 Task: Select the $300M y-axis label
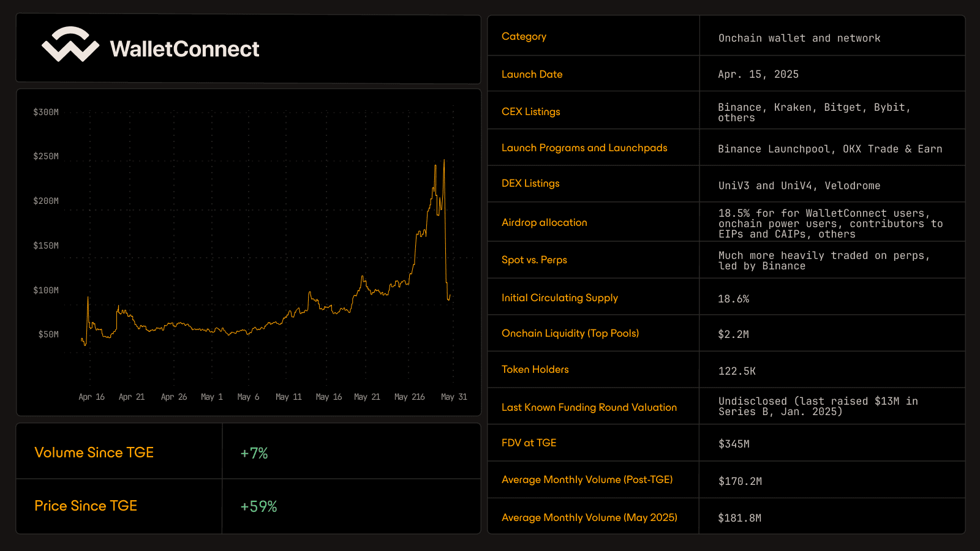(x=46, y=112)
